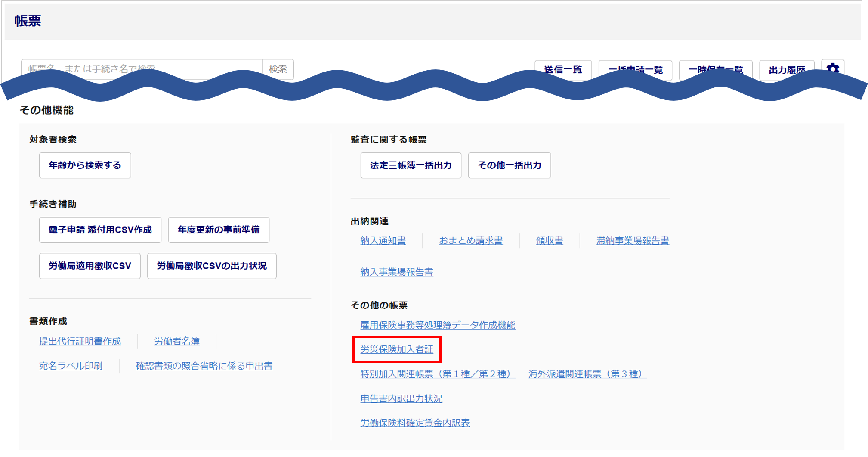The image size is (868, 457).
Task: Open settings via the gear icon
Action: pyautogui.click(x=833, y=68)
